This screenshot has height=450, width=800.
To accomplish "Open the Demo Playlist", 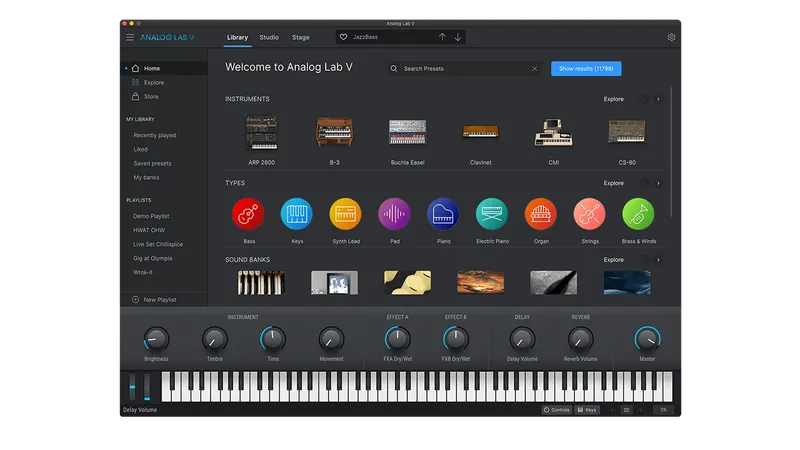I will pyautogui.click(x=151, y=216).
